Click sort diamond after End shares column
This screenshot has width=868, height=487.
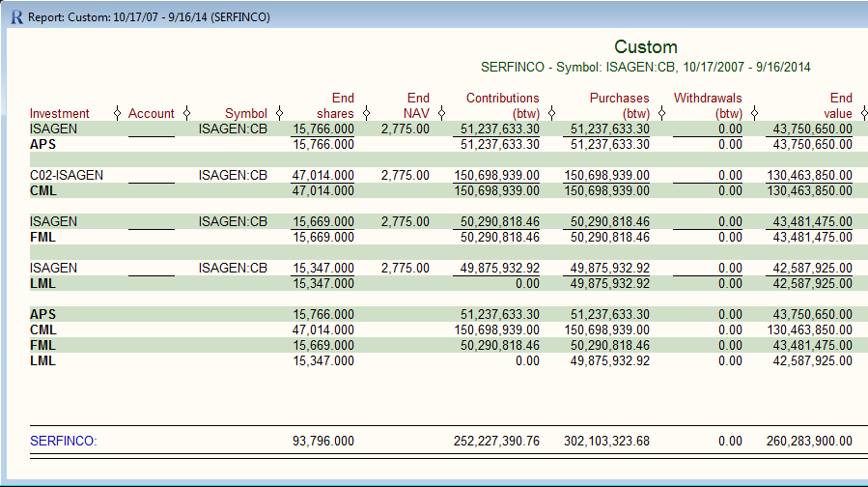[x=366, y=114]
